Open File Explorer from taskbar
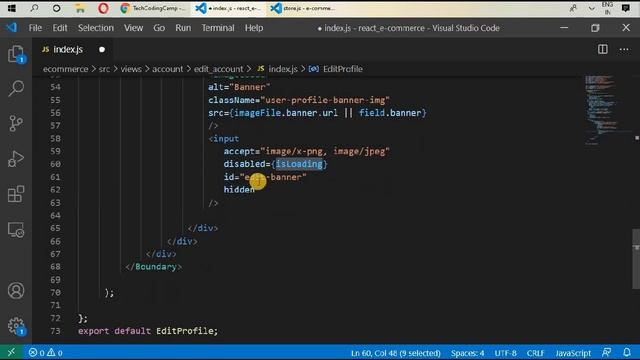The height and width of the screenshot is (360, 640). 80,8
